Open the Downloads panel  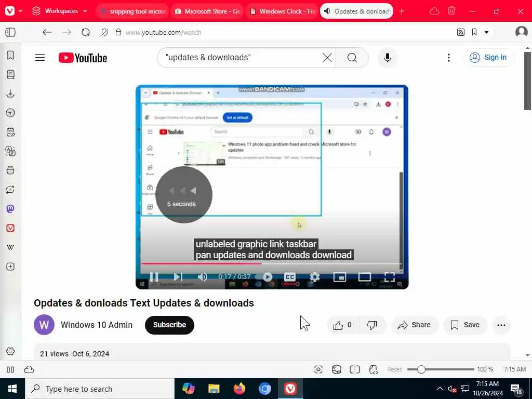click(10, 94)
